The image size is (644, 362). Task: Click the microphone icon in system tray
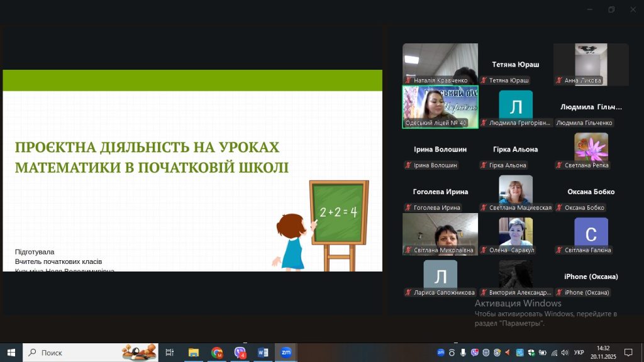pos(462,353)
